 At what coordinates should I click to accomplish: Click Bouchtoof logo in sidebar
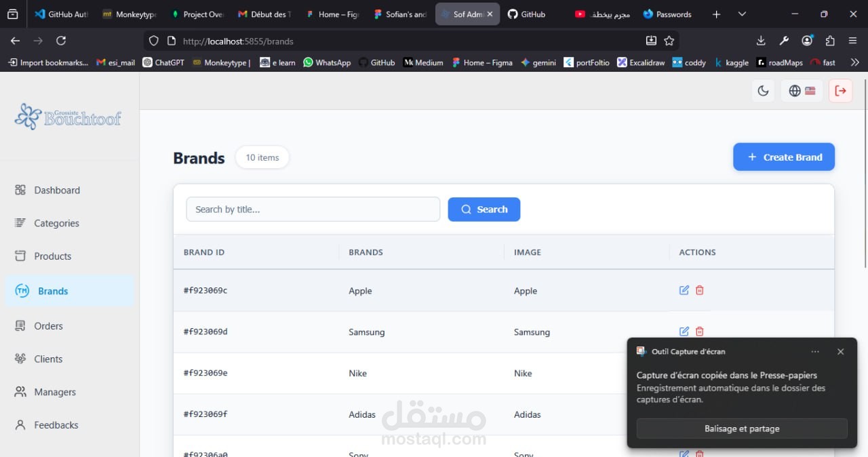click(x=68, y=117)
